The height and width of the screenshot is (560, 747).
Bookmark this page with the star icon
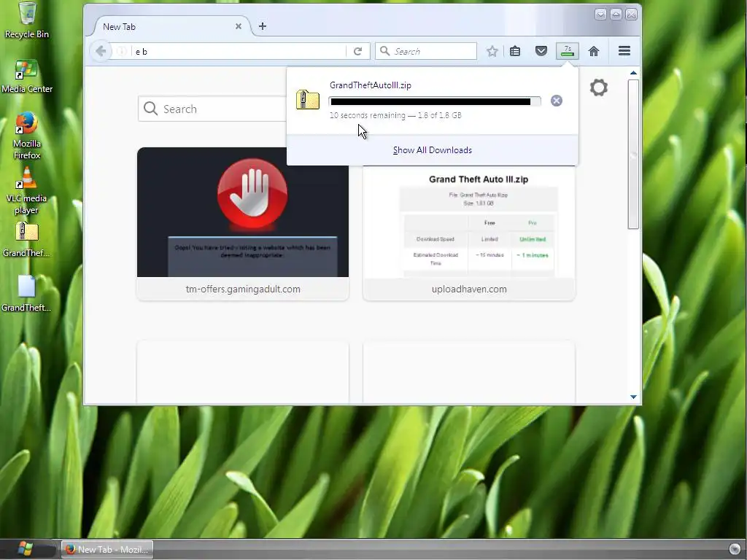[x=492, y=51]
